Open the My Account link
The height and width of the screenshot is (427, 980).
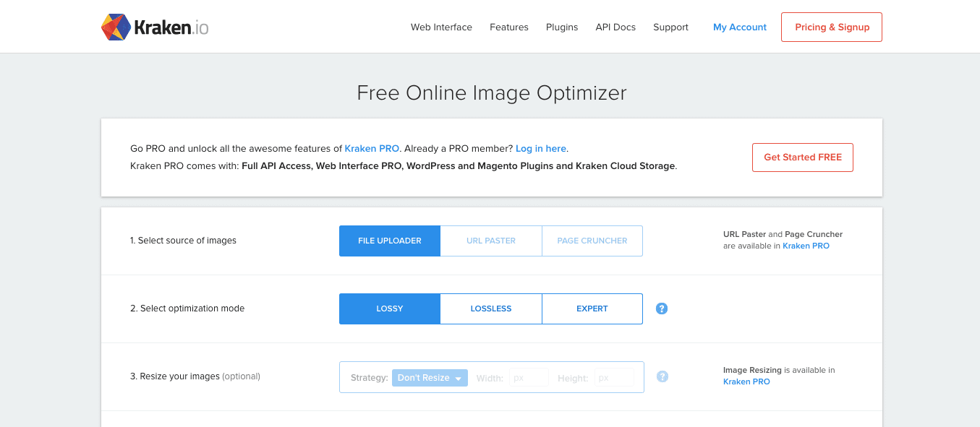tap(740, 27)
